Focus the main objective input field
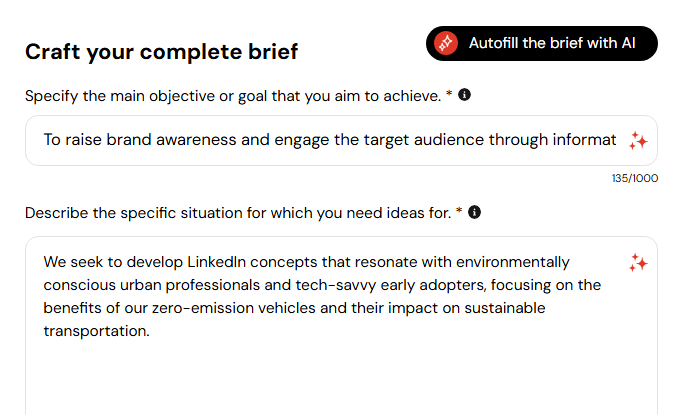 pos(330,140)
